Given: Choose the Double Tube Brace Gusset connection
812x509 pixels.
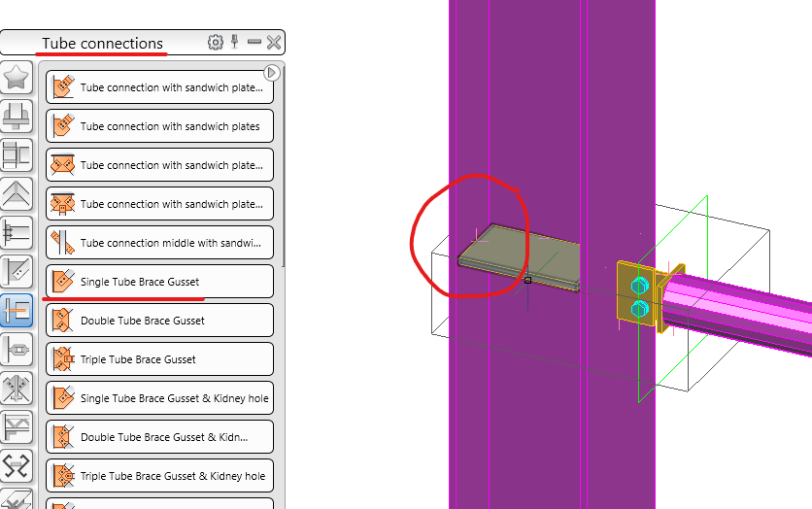Looking at the screenshot, I should [159, 320].
